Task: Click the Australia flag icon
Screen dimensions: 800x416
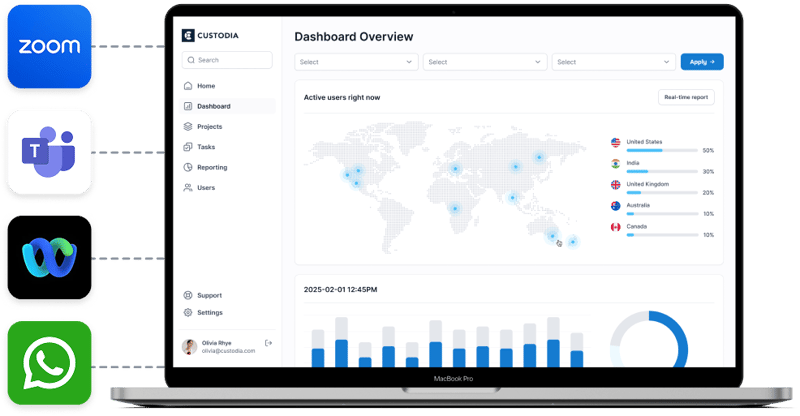Action: [616, 206]
